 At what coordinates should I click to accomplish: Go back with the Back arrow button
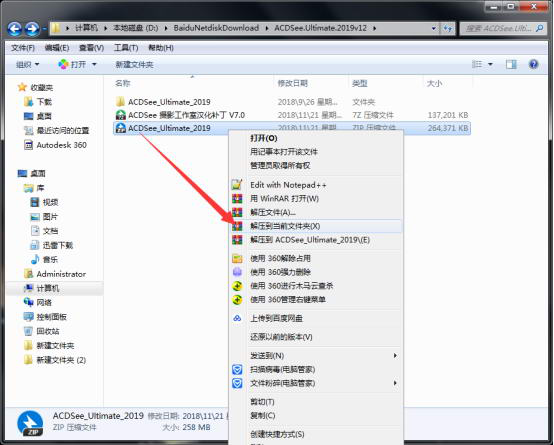(x=14, y=28)
